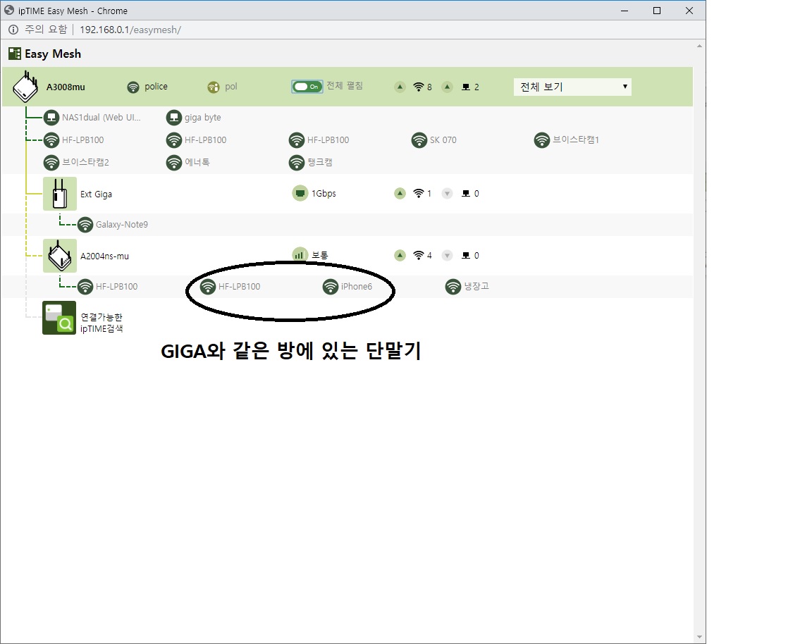Click the Galaxy-Note9 Wi-Fi device icon
The width and height of the screenshot is (812, 644).
click(x=85, y=225)
